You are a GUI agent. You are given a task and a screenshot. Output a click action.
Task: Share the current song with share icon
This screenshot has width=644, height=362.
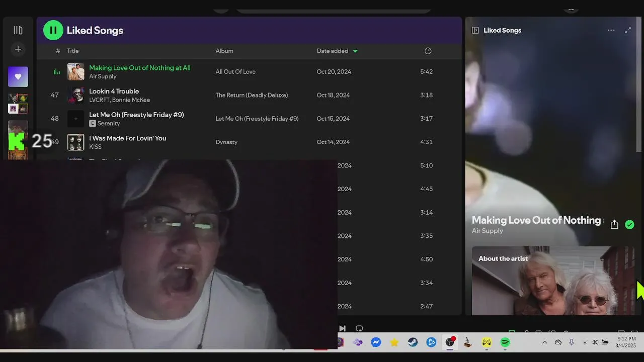point(614,225)
